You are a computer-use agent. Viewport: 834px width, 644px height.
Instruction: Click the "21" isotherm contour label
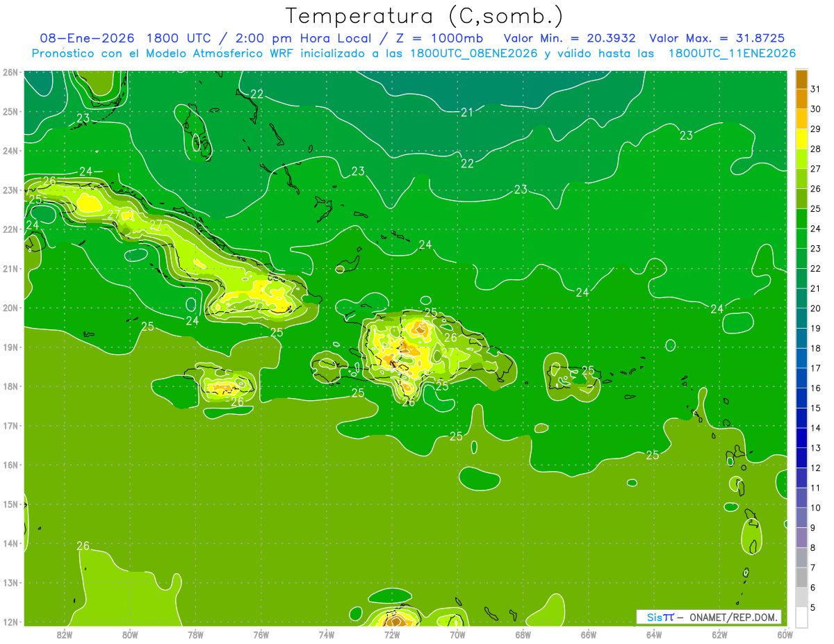pos(467,113)
